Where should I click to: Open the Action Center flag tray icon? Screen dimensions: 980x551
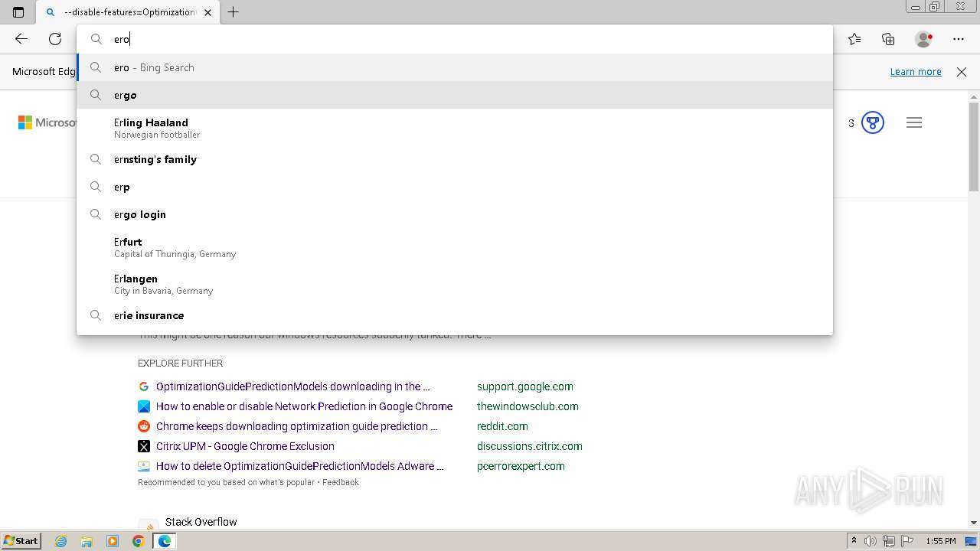click(x=906, y=541)
